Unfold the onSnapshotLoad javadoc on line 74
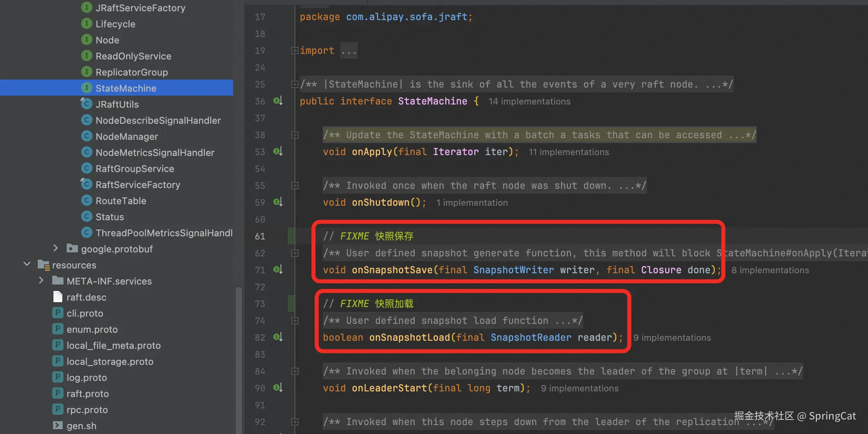Image resolution: width=868 pixels, height=434 pixels. click(295, 321)
